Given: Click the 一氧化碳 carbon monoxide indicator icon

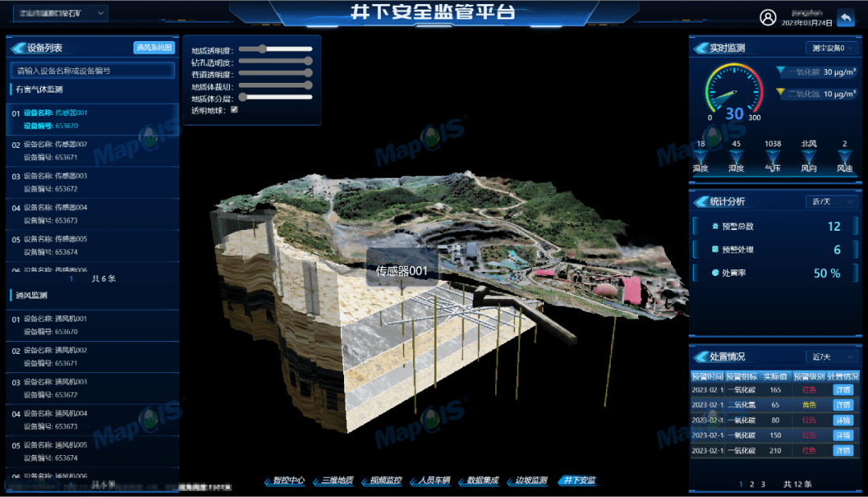Looking at the screenshot, I should 780,71.
